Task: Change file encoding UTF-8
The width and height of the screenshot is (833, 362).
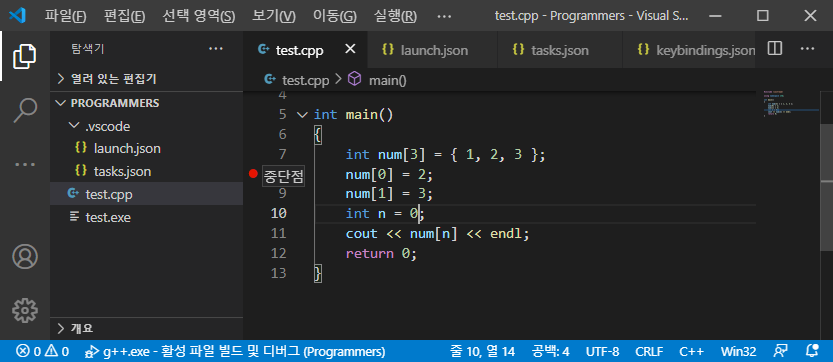Action: coord(602,351)
